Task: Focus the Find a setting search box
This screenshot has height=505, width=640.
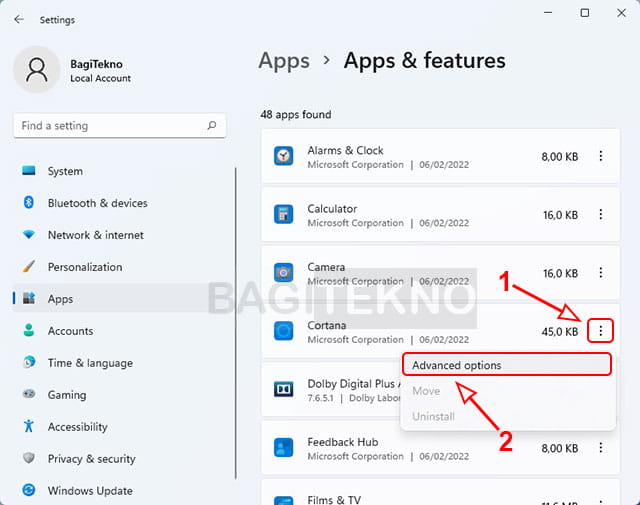Action: click(x=120, y=125)
